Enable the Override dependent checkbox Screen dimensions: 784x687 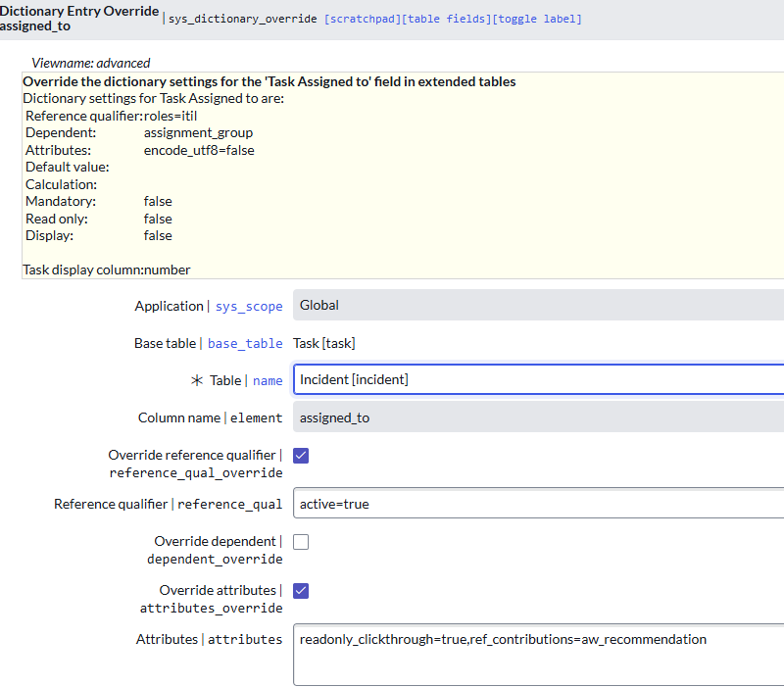pos(301,541)
